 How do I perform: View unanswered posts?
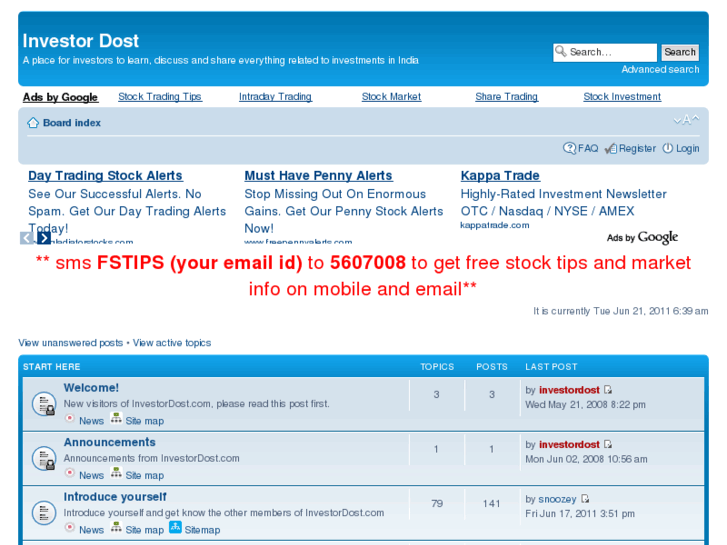[70, 343]
